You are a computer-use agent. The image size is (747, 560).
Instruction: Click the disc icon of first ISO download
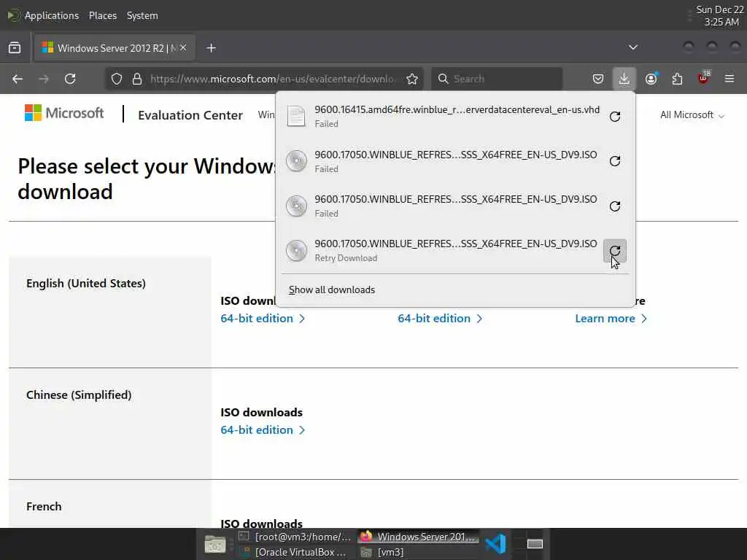pyautogui.click(x=296, y=161)
